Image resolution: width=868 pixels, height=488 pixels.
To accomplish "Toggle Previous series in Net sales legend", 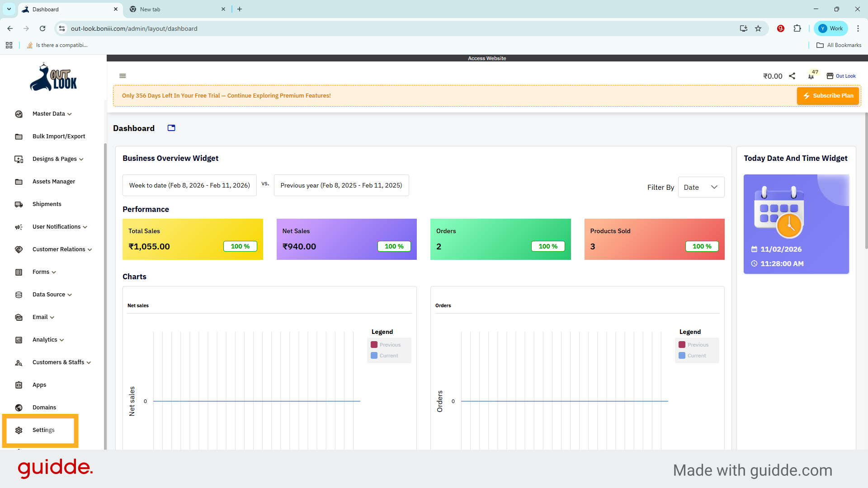I will tap(386, 345).
